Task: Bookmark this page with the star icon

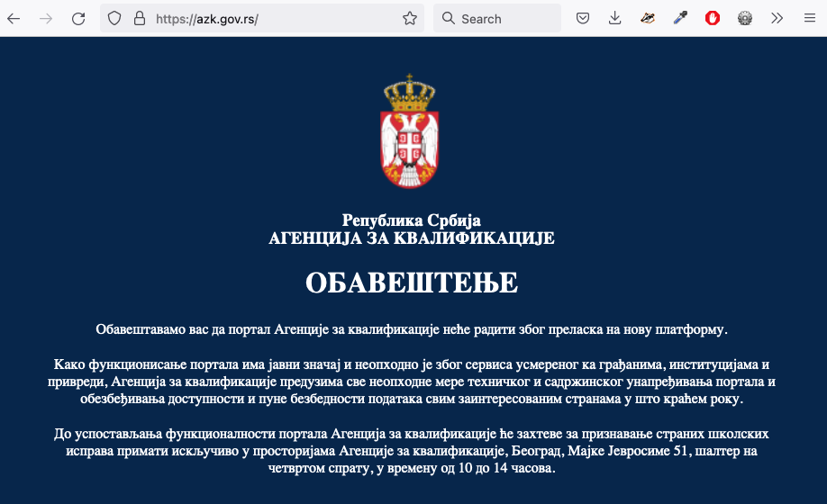Action: (410, 19)
